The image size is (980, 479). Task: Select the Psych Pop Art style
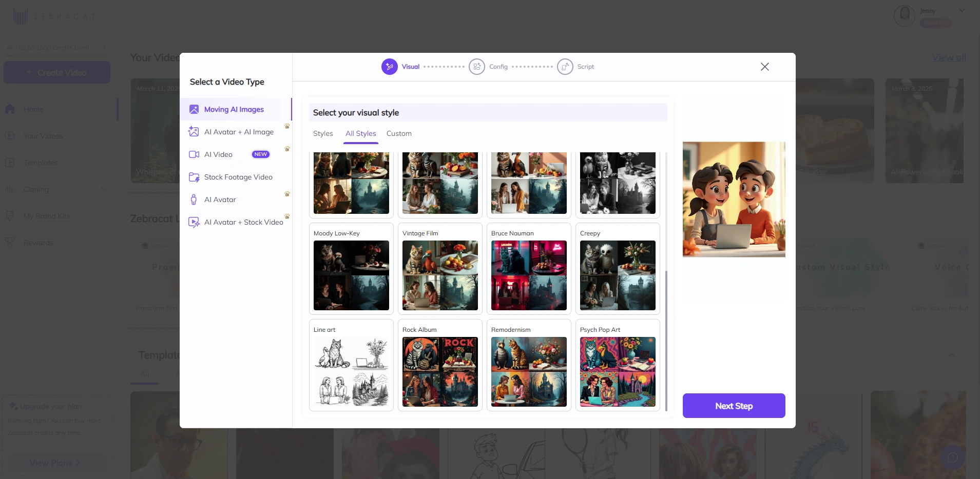coord(618,365)
